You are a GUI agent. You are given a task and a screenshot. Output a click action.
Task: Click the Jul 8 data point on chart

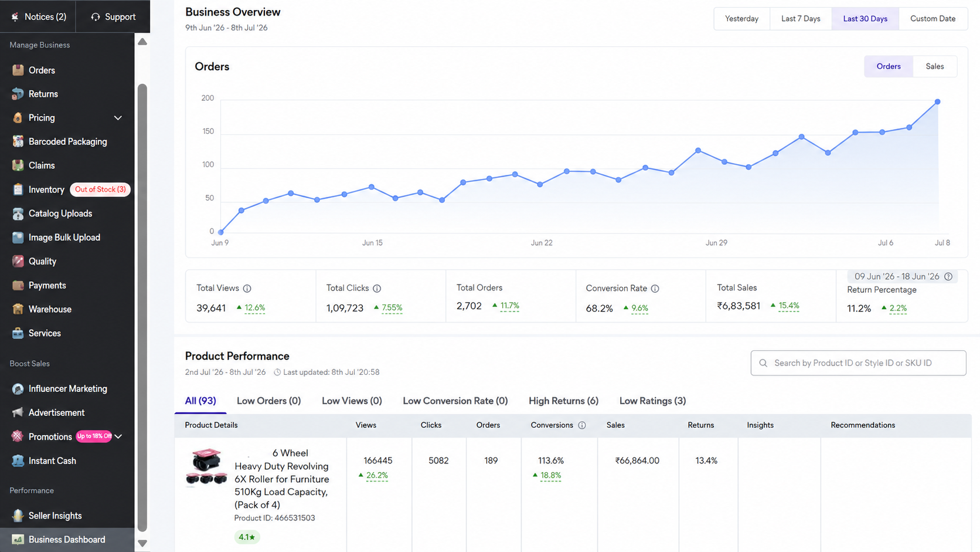[x=938, y=102]
